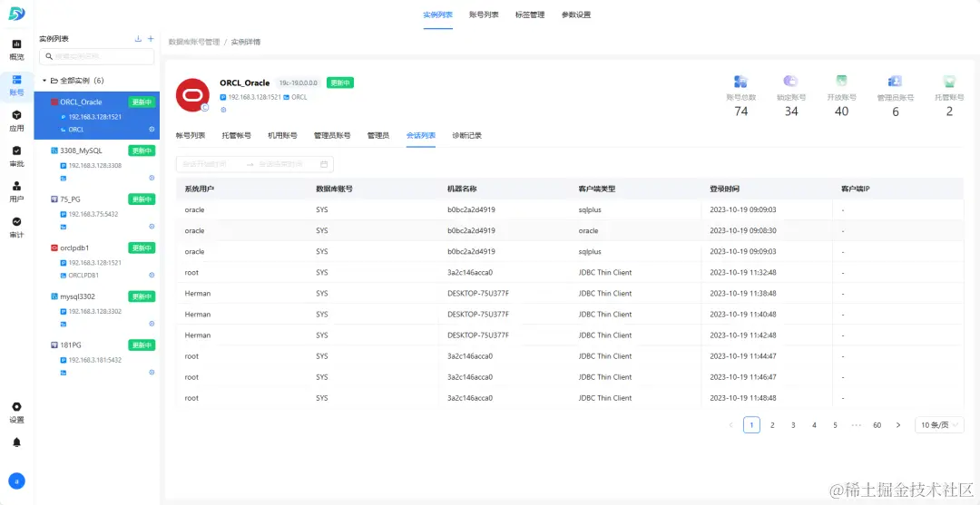980x505 pixels.
Task: Click the pagination ellipsis to jump pages
Action: (x=857, y=425)
